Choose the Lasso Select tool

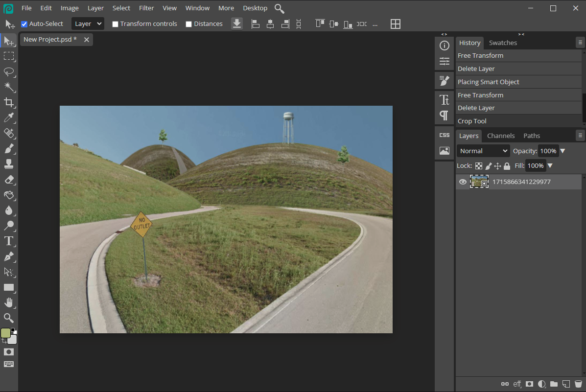[x=9, y=72]
